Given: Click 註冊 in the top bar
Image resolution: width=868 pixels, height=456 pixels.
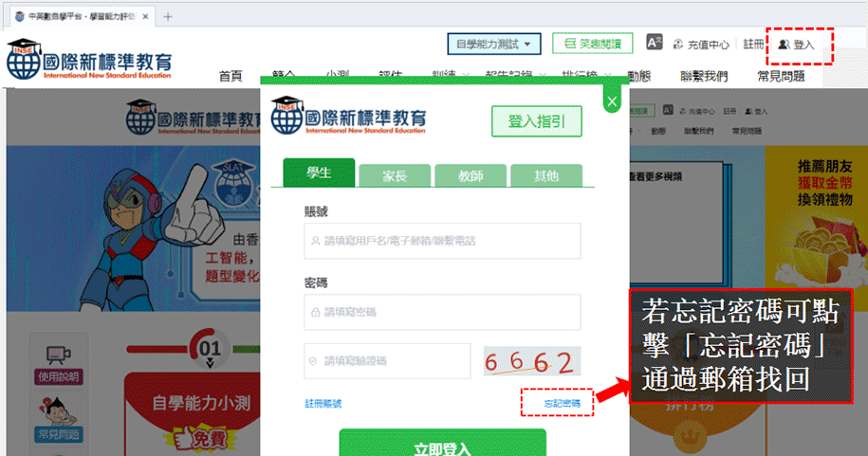Looking at the screenshot, I should (753, 45).
